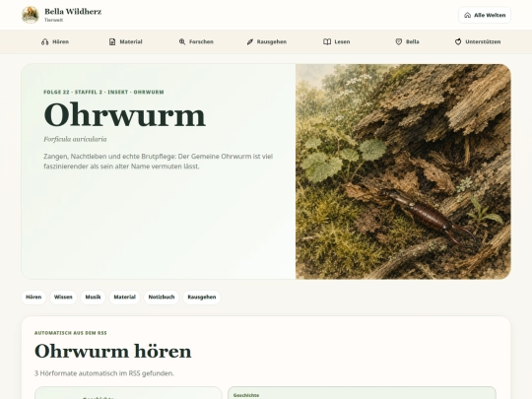The height and width of the screenshot is (399, 532).
Task: Click the heart shield icon beside Bella
Action: click(399, 41)
